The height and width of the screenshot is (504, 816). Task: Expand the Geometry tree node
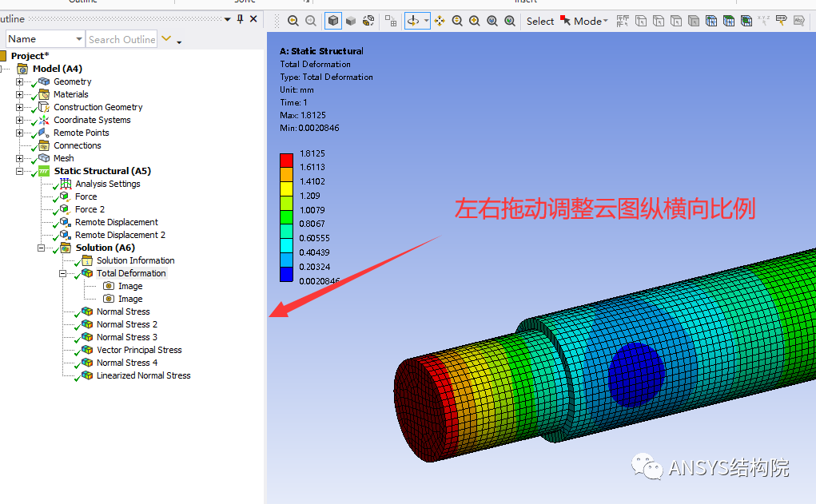pyautogui.click(x=19, y=81)
